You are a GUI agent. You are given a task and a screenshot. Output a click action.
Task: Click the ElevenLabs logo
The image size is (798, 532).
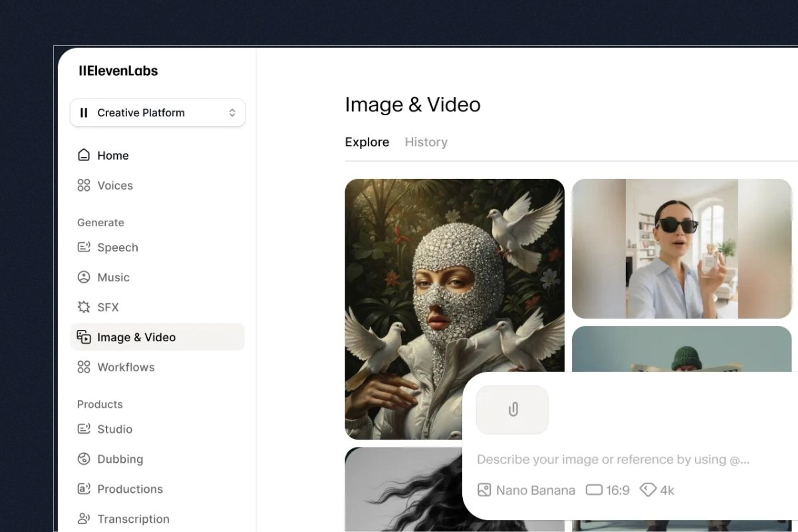118,71
